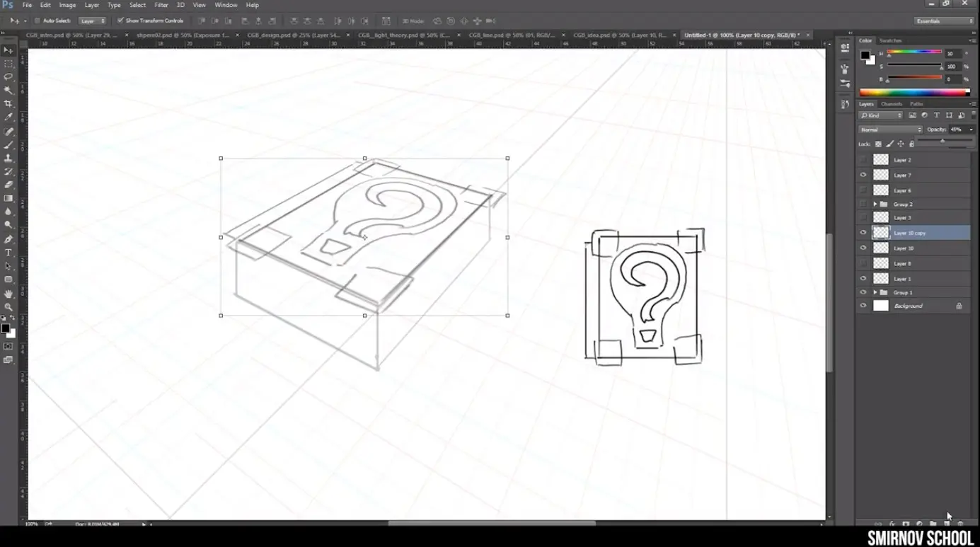980x547 pixels.
Task: Open the Essentials workspace dropdown
Action: coord(943,21)
